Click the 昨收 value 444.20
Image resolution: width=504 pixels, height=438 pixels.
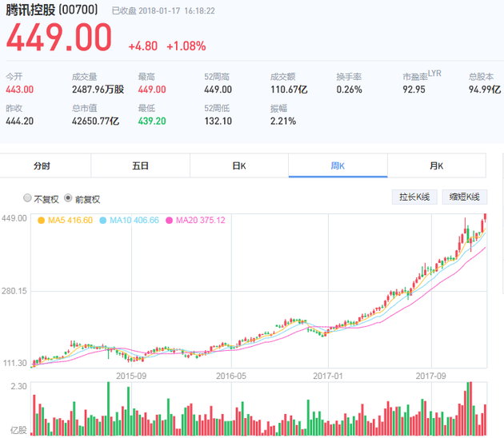pyautogui.click(x=20, y=121)
